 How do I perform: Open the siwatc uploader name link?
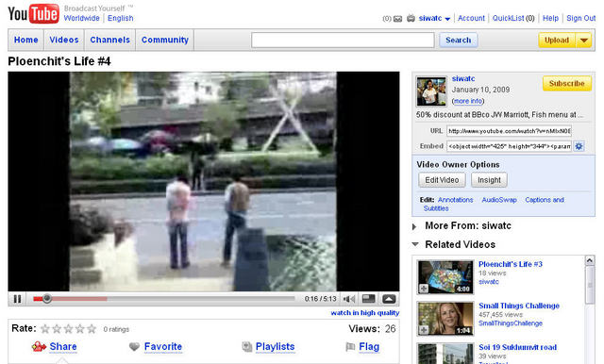click(463, 78)
